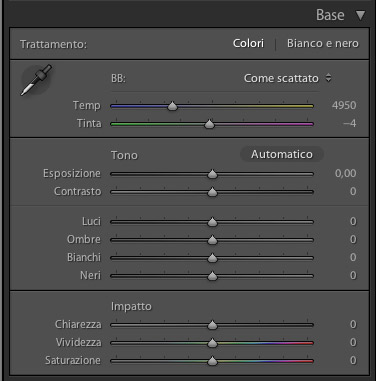
Task: Click the Tinta value -4
Action: (x=350, y=124)
